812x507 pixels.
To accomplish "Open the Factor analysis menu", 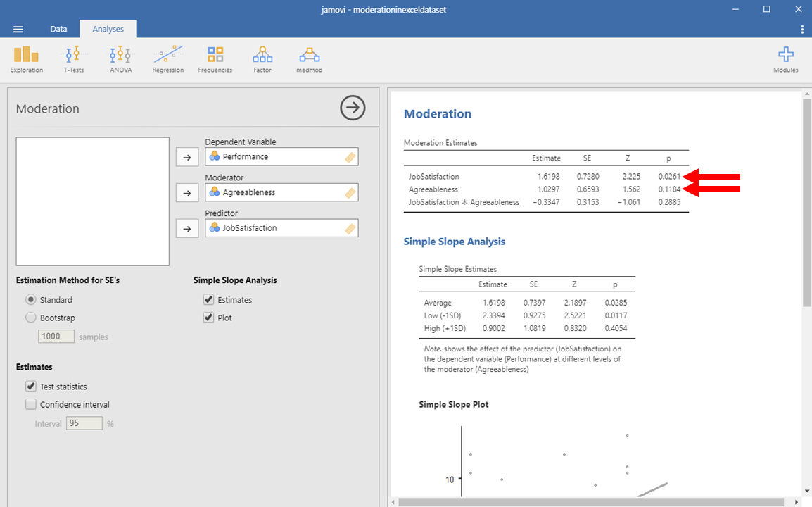I will click(x=262, y=59).
